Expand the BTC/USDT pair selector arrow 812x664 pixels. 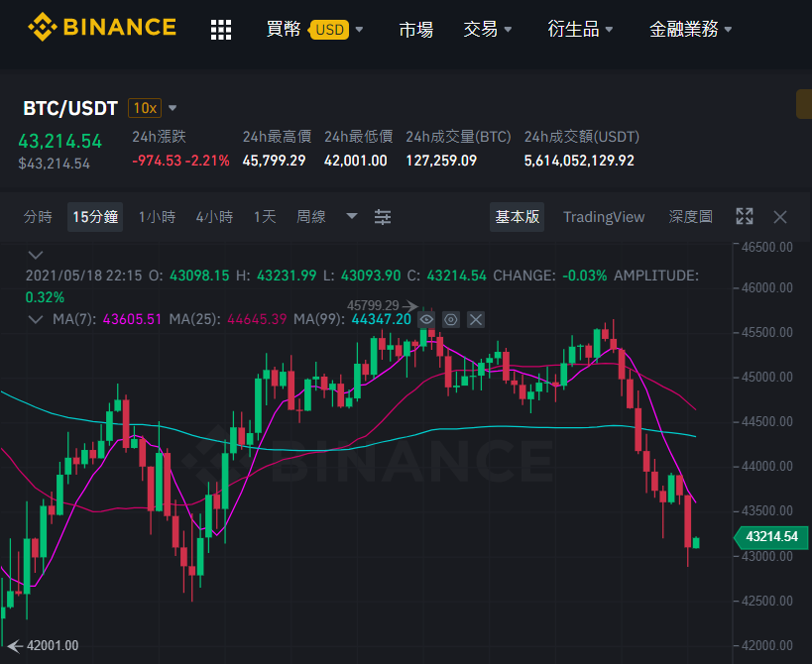173,108
